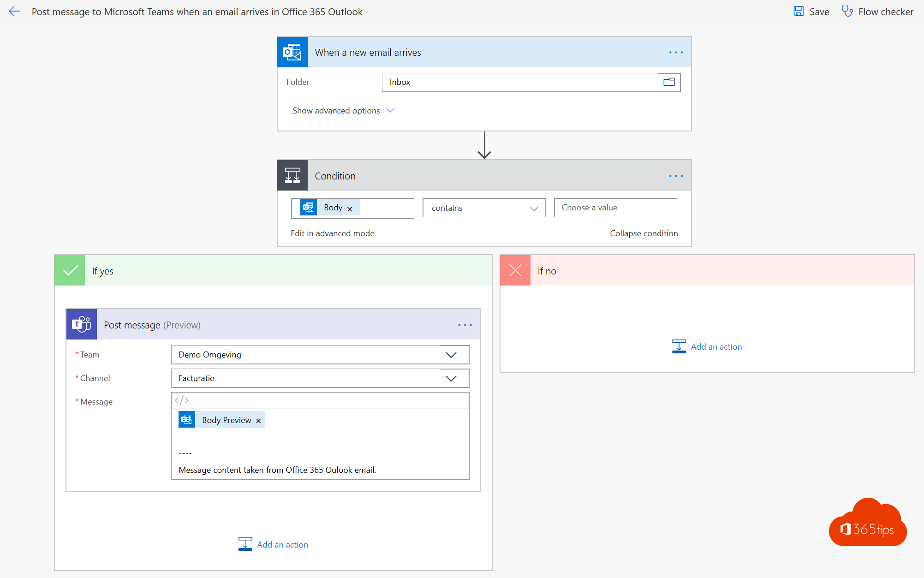Image resolution: width=924 pixels, height=578 pixels.
Task: Click the red If no cross icon
Action: pyautogui.click(x=515, y=270)
